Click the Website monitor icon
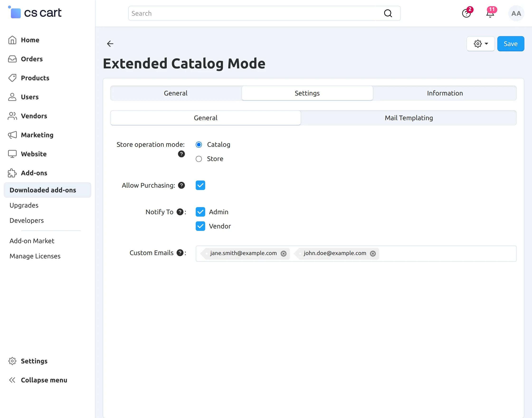 (x=12, y=154)
